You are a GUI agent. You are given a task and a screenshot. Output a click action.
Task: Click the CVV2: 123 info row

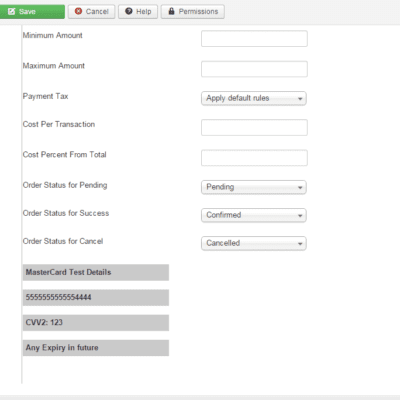click(96, 323)
